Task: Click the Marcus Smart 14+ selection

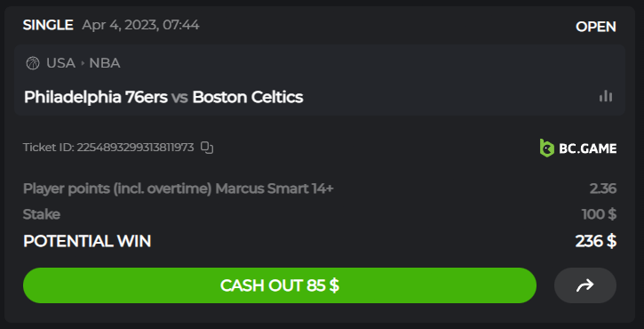Action: [274, 189]
